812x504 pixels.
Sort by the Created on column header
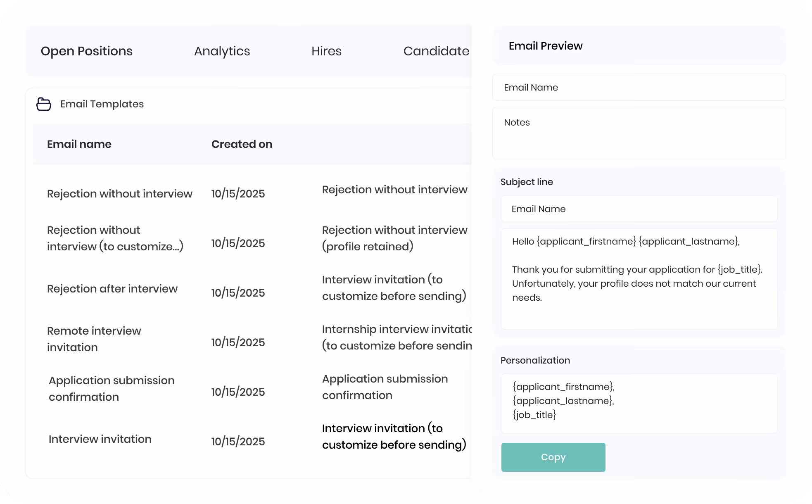[x=242, y=144]
